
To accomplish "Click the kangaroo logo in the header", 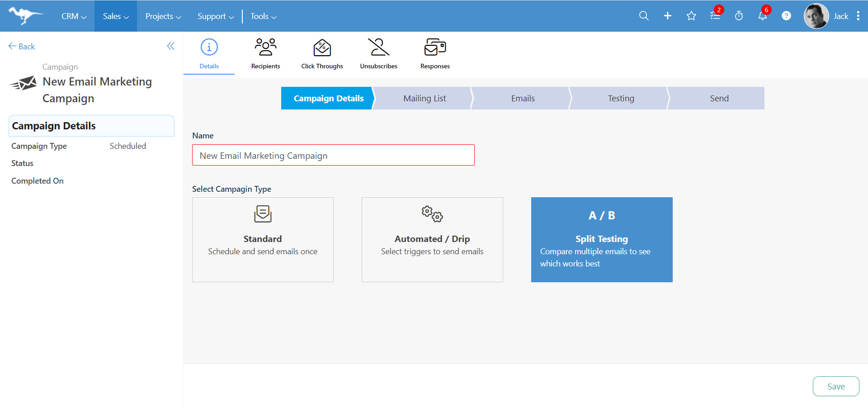I will [x=26, y=15].
